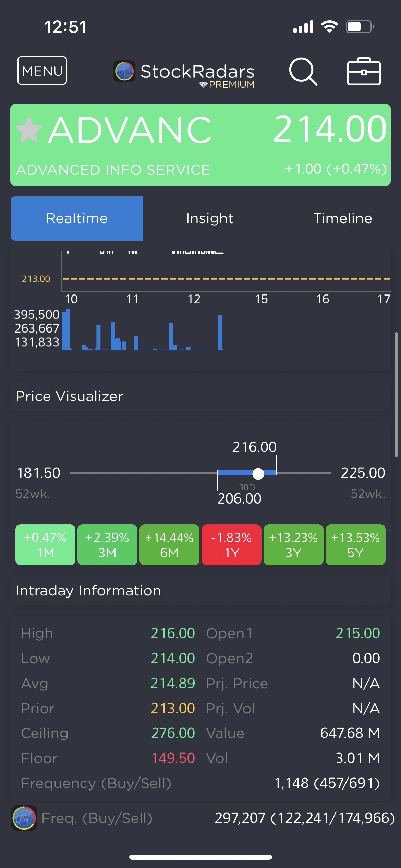Tap the Low value 214.00
Viewport: 401px width, 868px height.
[x=173, y=658]
